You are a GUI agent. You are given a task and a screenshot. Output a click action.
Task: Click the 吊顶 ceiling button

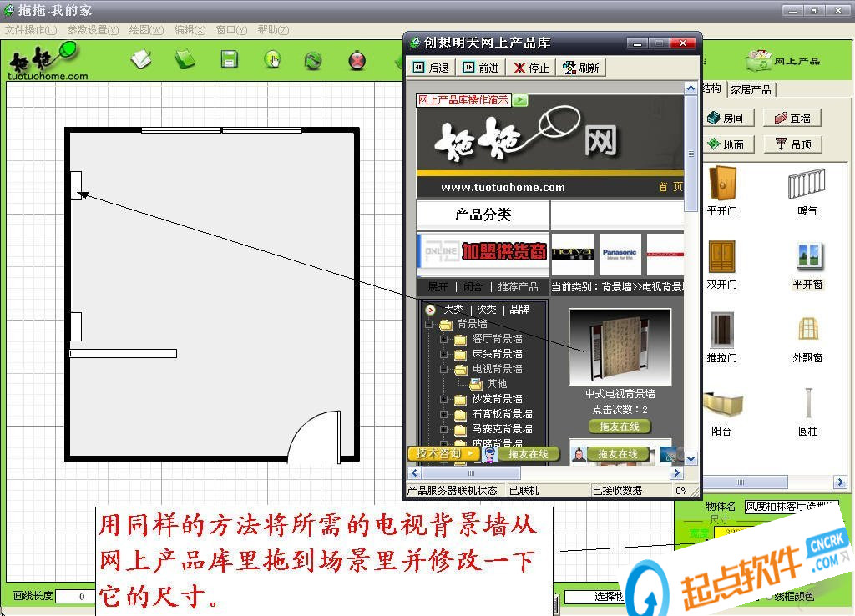tap(792, 144)
